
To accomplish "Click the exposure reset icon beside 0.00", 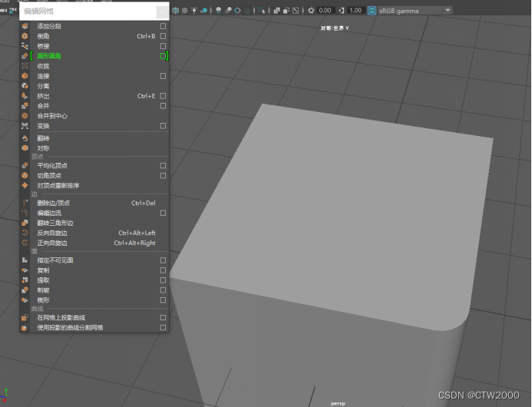I will 311,11.
